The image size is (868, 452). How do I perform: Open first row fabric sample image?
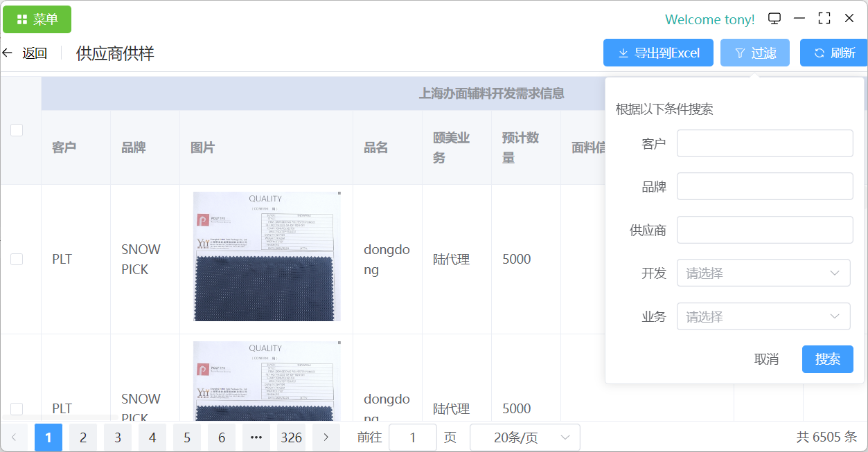pos(267,257)
